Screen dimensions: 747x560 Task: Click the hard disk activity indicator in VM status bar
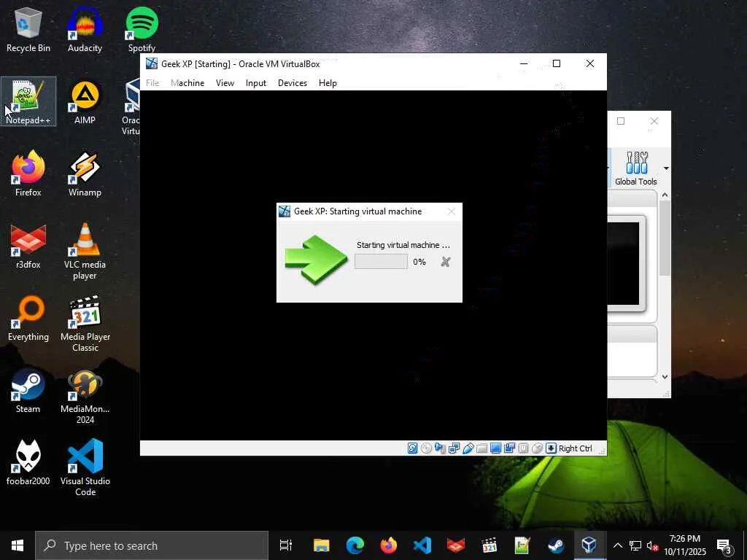pos(413,448)
